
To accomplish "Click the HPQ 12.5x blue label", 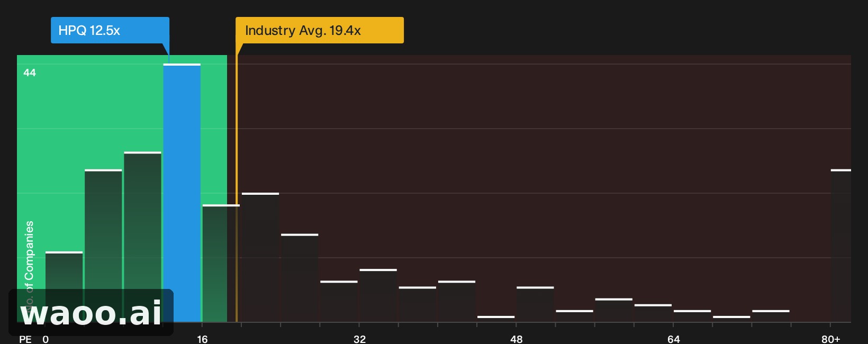I will tap(110, 30).
